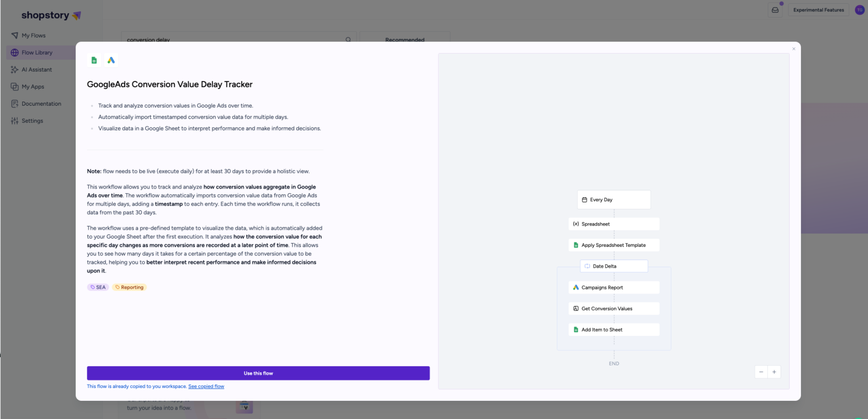Click the My Flows paper plane icon
Viewport: 868px width, 419px height.
[15, 35]
